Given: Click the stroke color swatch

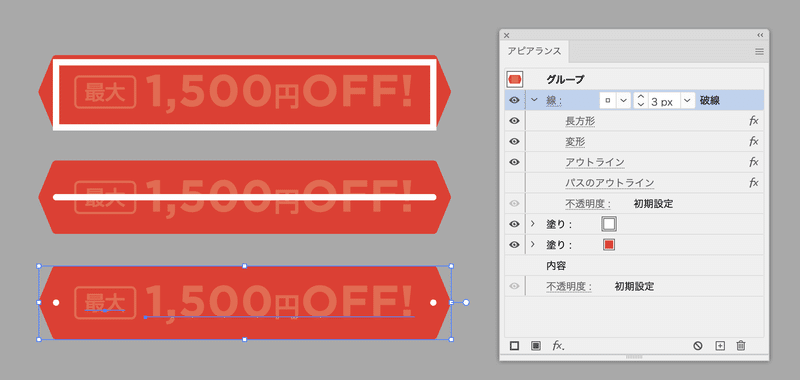Looking at the screenshot, I should click(608, 100).
